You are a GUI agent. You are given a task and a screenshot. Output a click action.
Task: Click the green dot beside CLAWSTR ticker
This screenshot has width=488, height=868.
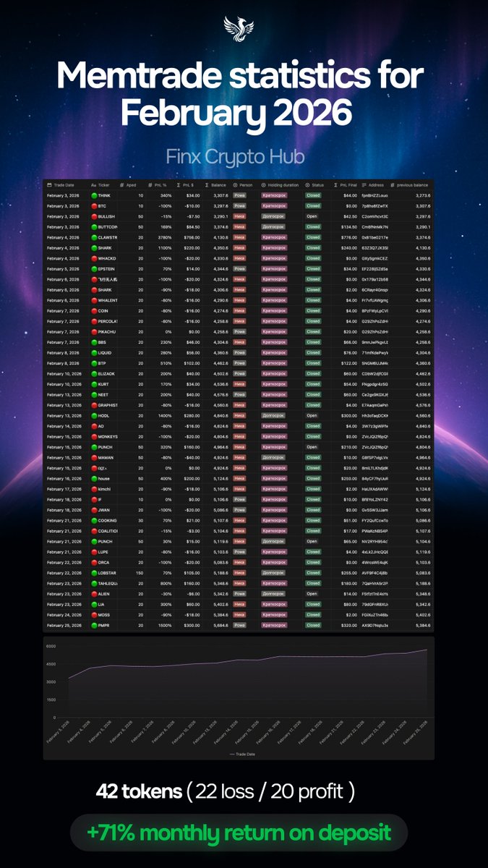94,237
